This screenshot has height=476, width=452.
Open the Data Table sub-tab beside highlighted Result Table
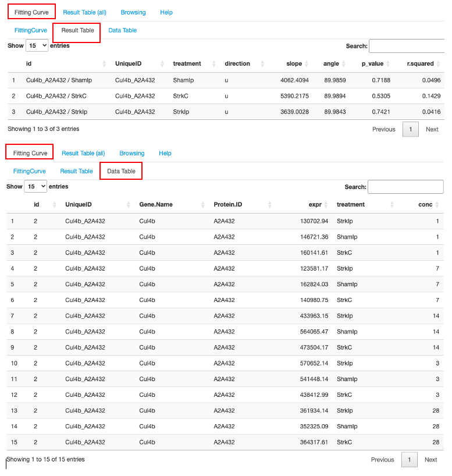click(x=123, y=30)
